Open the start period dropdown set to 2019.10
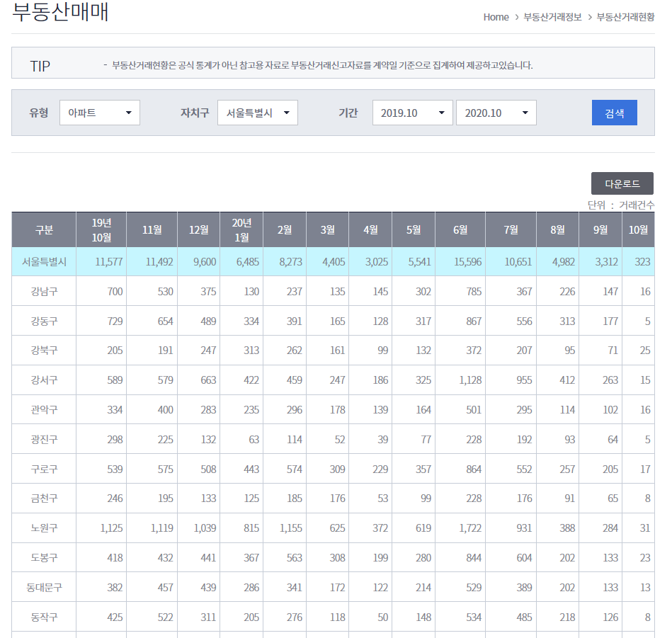The height and width of the screenshot is (638, 672). (x=412, y=112)
